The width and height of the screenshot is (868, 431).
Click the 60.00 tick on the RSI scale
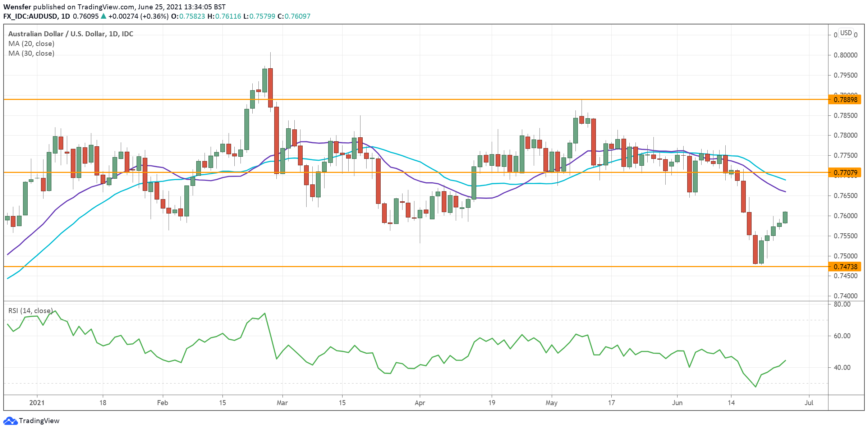click(x=842, y=336)
